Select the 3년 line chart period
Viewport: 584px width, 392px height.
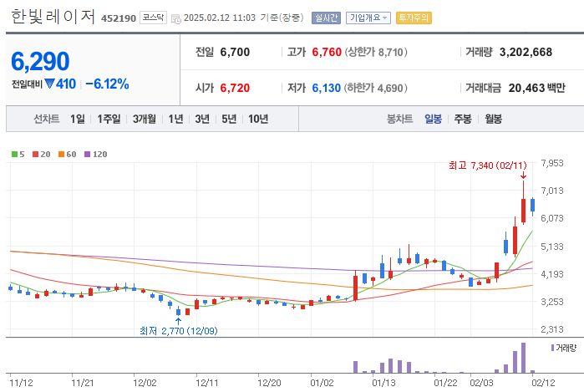(x=202, y=119)
